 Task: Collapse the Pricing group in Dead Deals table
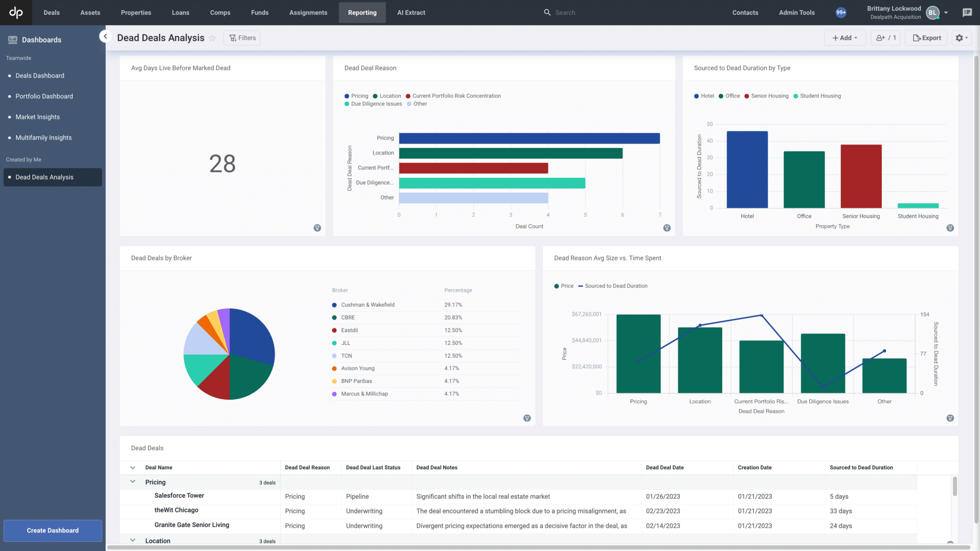tap(133, 482)
